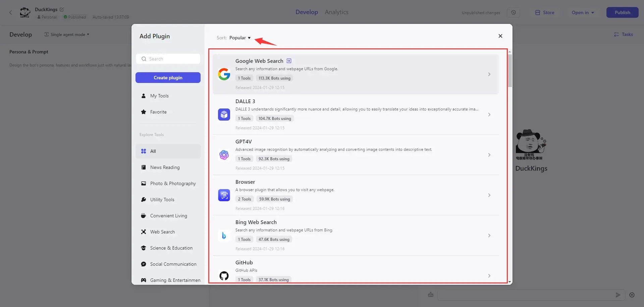The image size is (644, 307).
Task: Switch to the Develop tab
Action: pos(307,12)
